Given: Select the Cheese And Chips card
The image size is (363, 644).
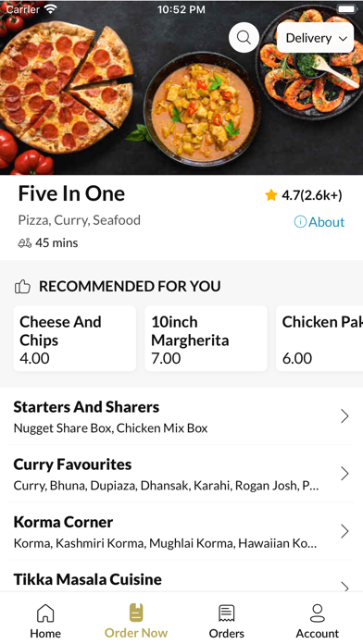Looking at the screenshot, I should pyautogui.click(x=75, y=339).
